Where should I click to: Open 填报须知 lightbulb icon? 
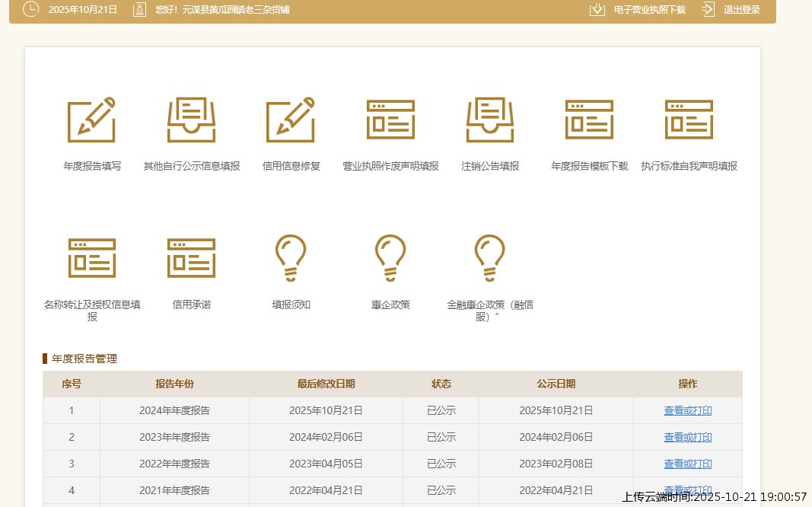click(x=291, y=257)
